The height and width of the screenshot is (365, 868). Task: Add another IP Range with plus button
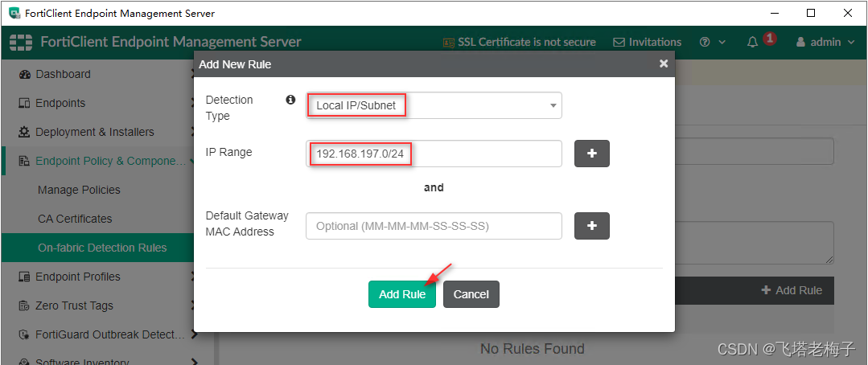coord(592,154)
